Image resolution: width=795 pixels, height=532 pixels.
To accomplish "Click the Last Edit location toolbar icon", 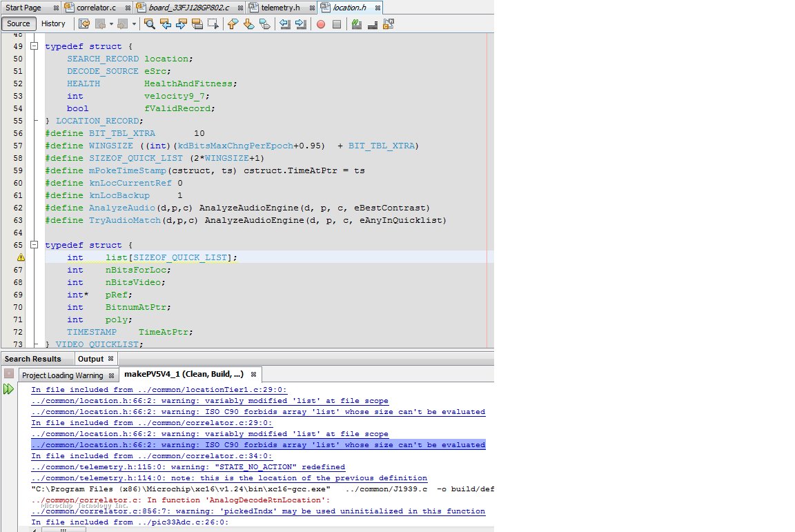I will [84, 23].
